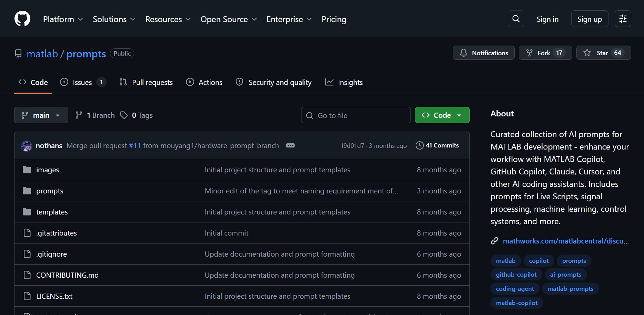Click the nothans avatar image
Screen dimensions: 644x315
point(27,146)
